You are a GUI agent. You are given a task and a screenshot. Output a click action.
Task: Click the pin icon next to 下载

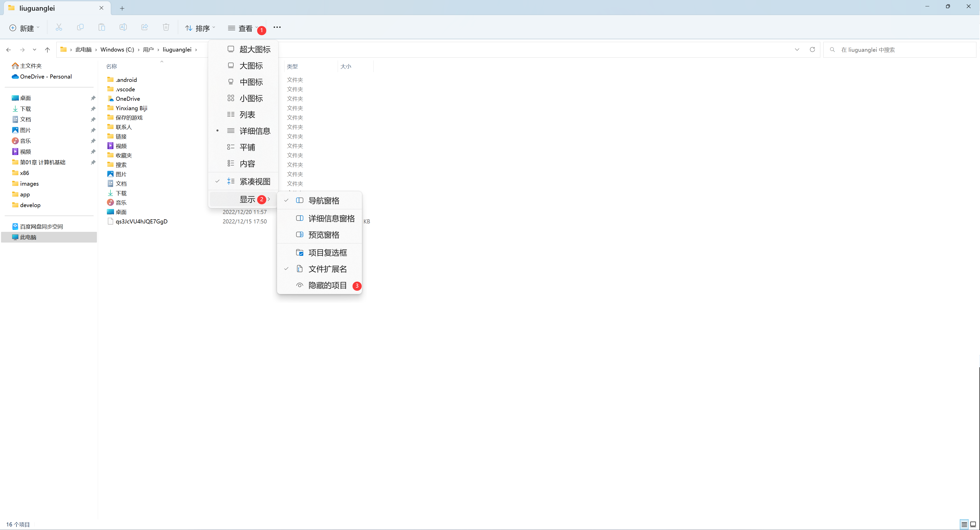click(93, 109)
